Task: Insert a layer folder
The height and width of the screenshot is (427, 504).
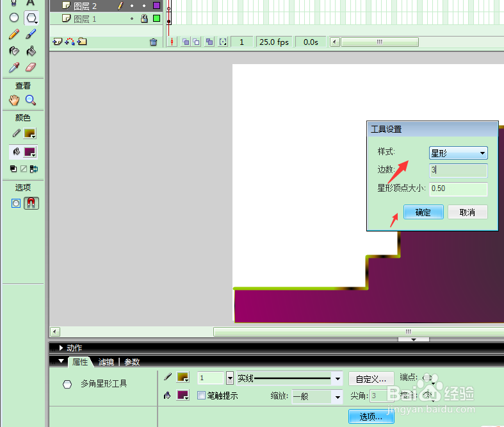Action: point(82,42)
